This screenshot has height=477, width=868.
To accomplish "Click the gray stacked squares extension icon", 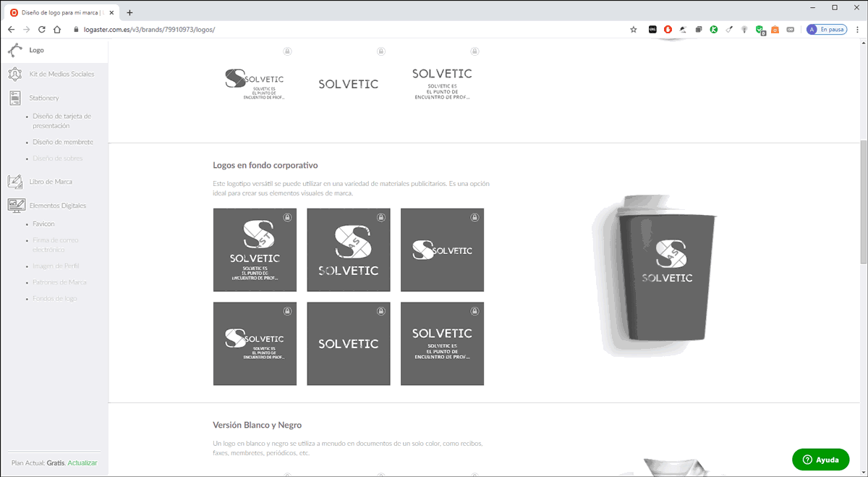I will coord(699,30).
